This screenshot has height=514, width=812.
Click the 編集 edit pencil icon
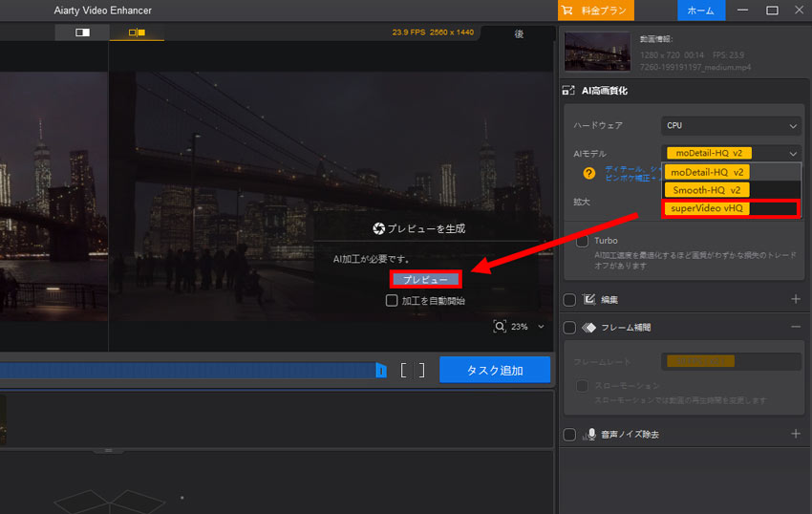click(x=588, y=299)
